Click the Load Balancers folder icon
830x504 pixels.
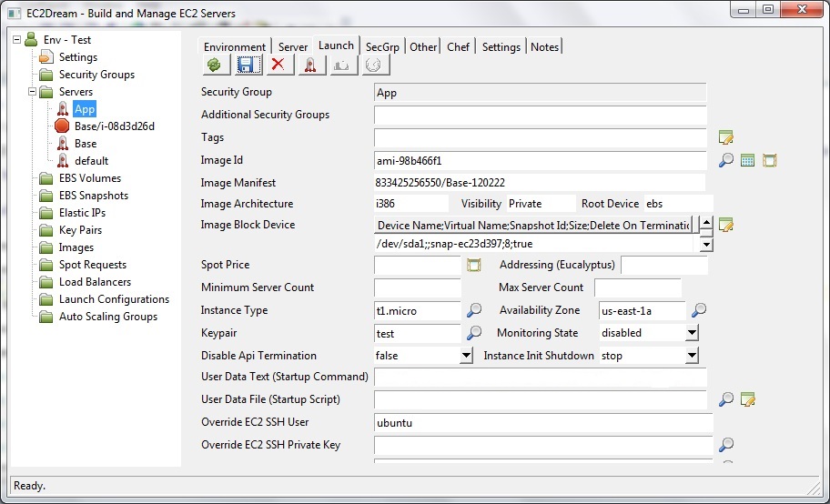[x=46, y=282]
